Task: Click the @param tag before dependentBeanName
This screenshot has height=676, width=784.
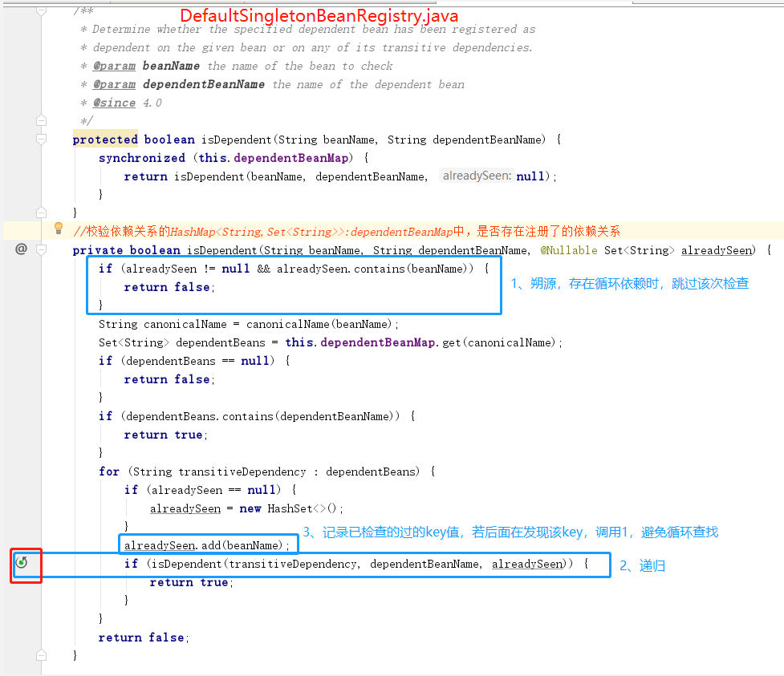Action: (x=114, y=84)
